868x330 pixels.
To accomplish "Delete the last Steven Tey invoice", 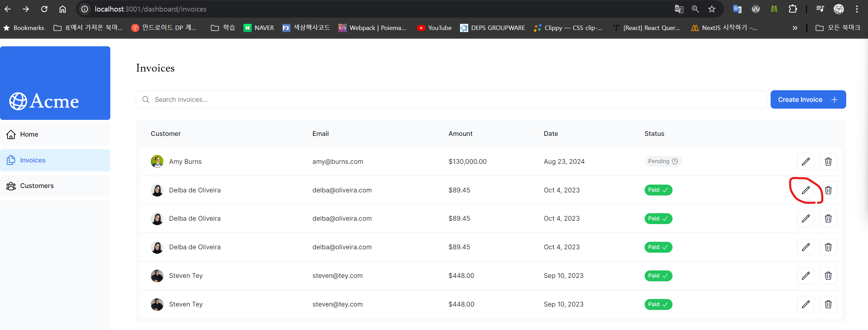I will click(828, 304).
